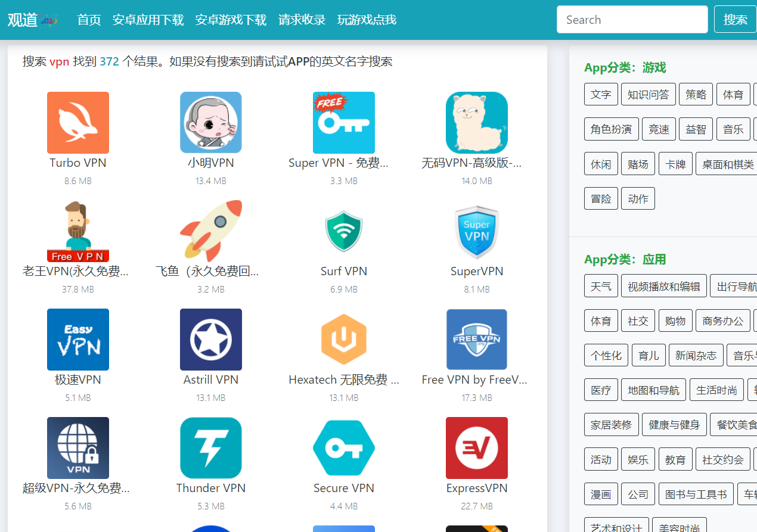757x532 pixels.
Task: Select the 文字 game category tag
Action: pyautogui.click(x=601, y=94)
